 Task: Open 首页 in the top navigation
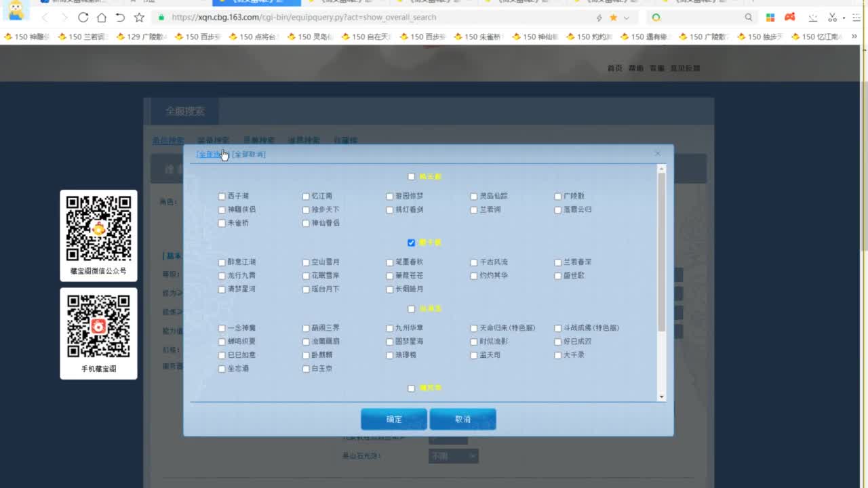click(615, 68)
